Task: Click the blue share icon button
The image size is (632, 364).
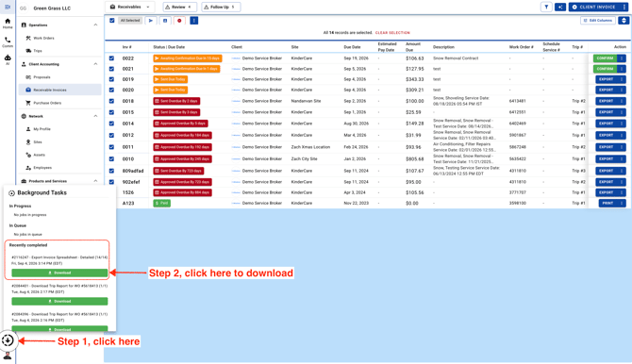Action: click(x=560, y=7)
